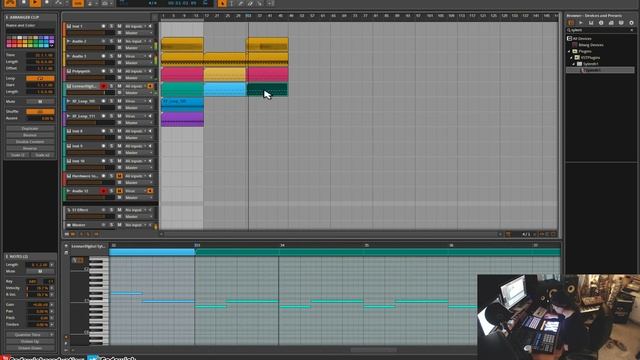Click the note editor piano fold icon

coord(78,260)
